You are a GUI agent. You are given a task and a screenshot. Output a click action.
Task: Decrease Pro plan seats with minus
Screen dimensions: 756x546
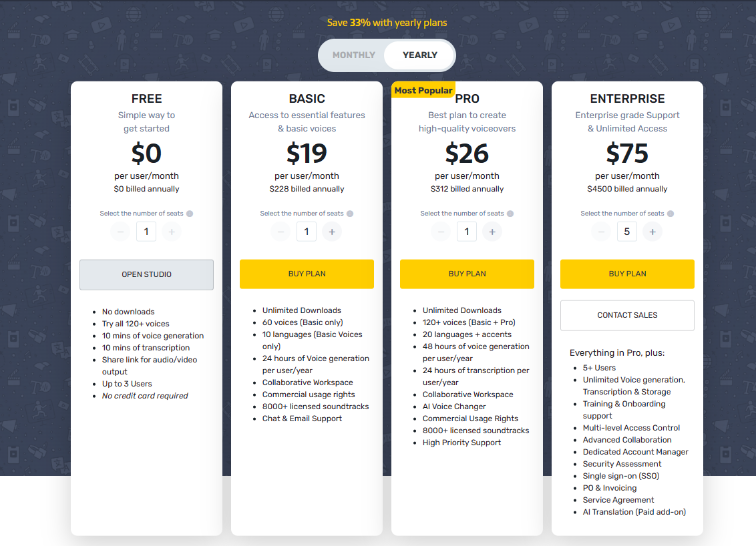point(441,232)
